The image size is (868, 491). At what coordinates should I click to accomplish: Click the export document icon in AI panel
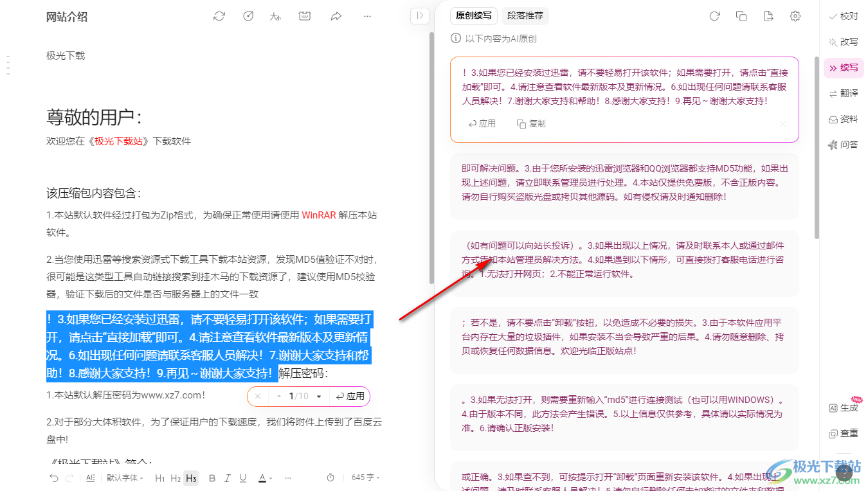point(768,16)
